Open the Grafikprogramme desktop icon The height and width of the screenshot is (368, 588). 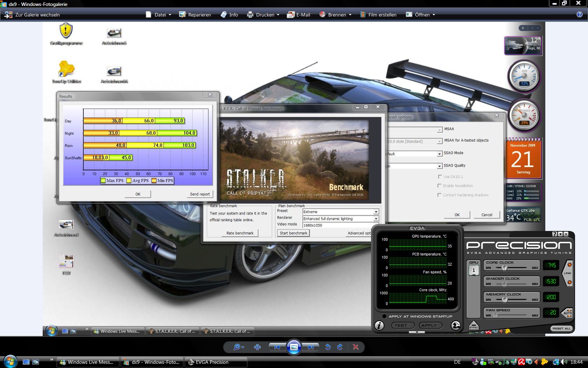pos(66,34)
